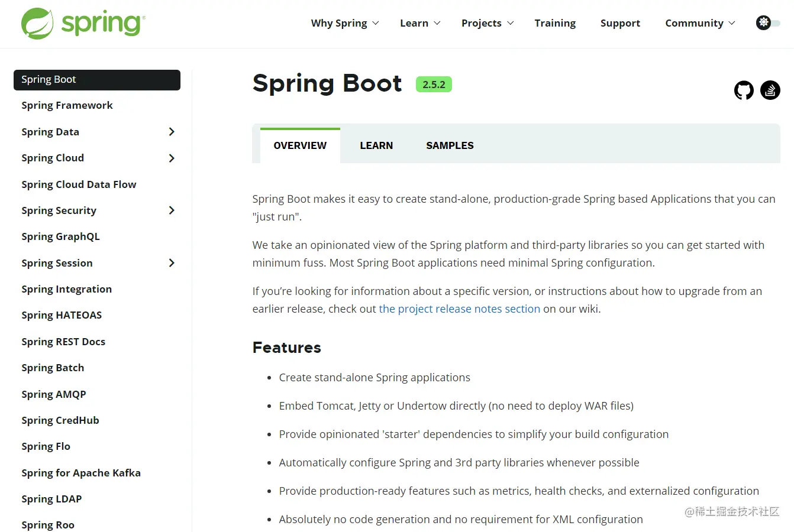The width and height of the screenshot is (794, 532).
Task: Select Spring Boot in the sidebar
Action: (97, 80)
